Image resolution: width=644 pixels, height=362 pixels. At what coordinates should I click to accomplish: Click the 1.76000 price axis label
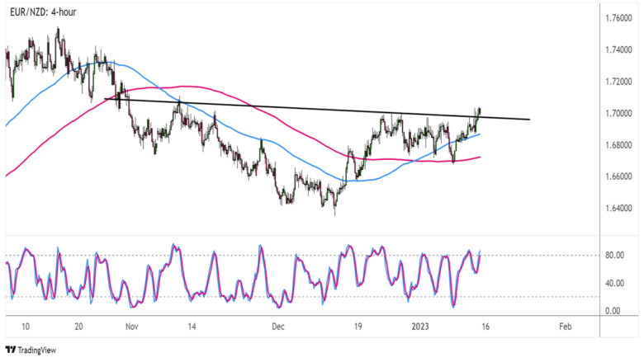pyautogui.click(x=619, y=17)
